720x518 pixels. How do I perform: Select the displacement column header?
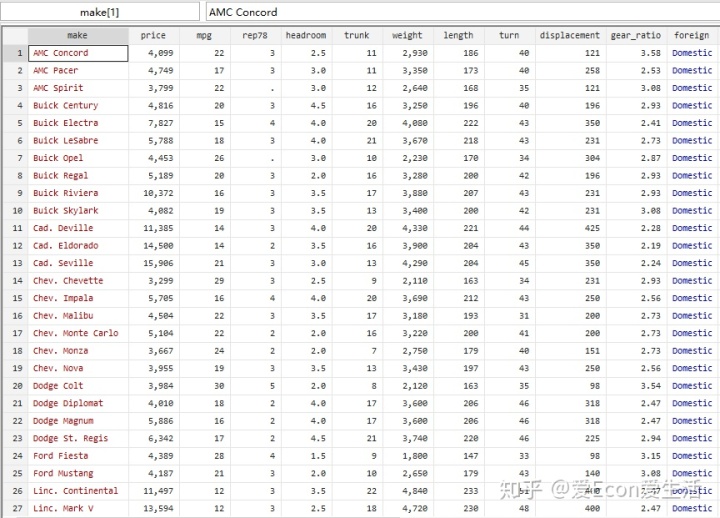570,35
